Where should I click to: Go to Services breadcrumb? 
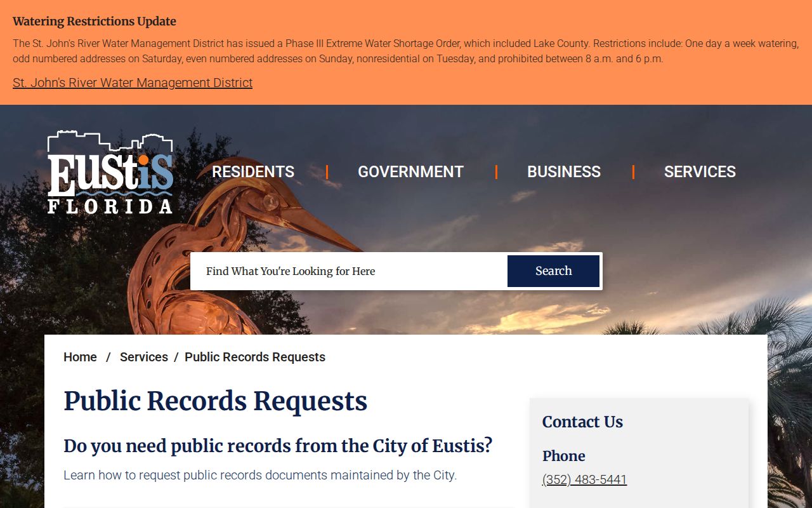pos(144,357)
